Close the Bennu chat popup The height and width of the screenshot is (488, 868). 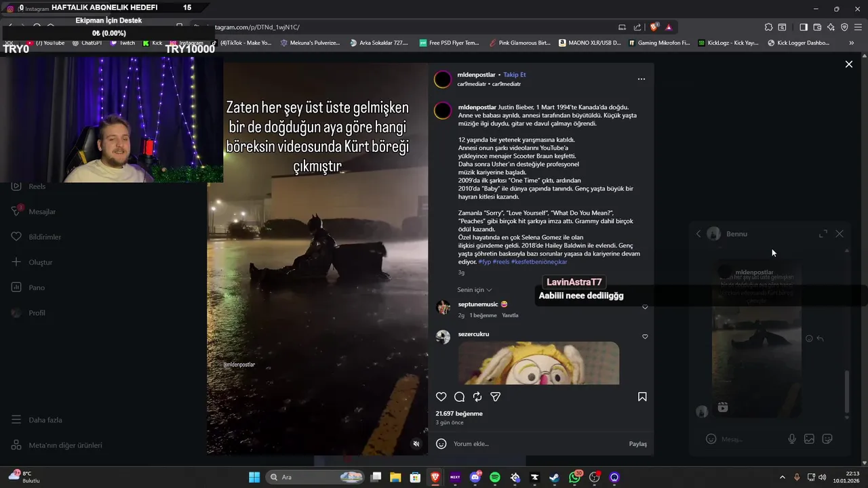[840, 234]
